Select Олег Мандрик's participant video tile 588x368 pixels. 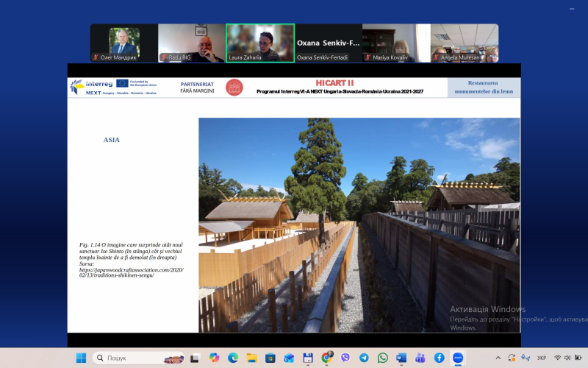click(x=123, y=43)
